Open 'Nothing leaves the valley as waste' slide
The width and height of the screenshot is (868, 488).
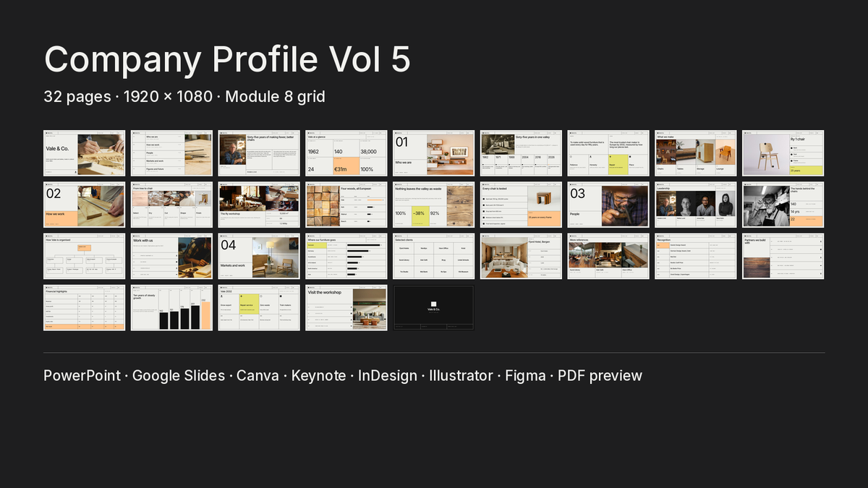(434, 205)
